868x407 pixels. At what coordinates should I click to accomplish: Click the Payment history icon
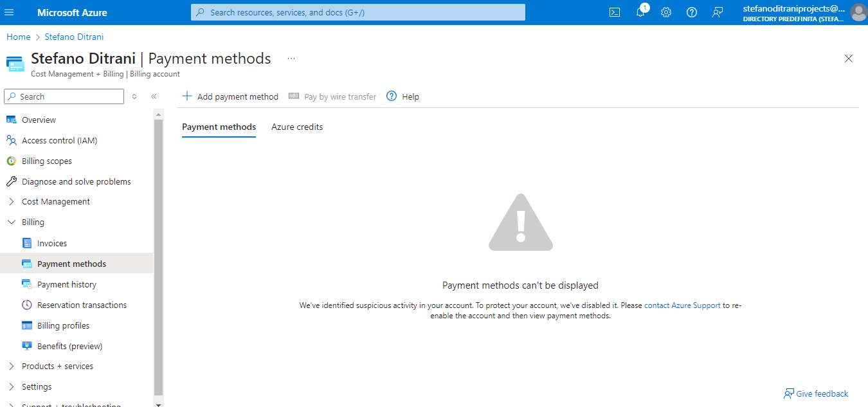26,284
